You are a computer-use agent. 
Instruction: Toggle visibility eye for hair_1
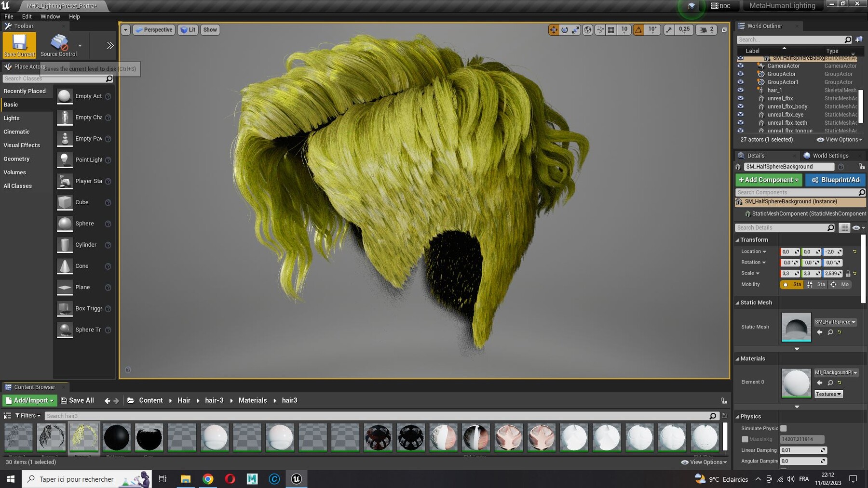coord(741,90)
